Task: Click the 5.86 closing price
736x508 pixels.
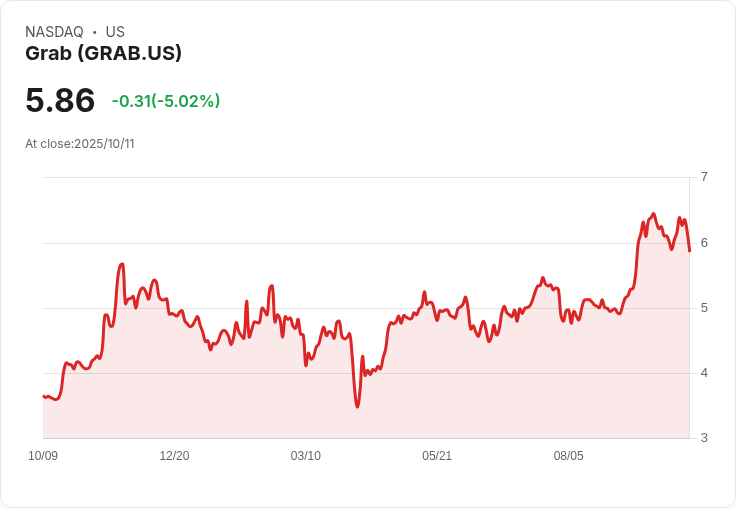Action: [x=60, y=100]
